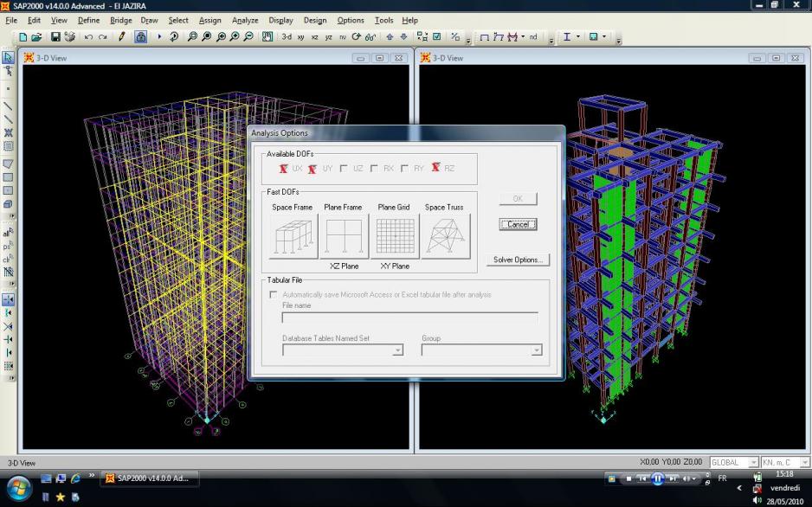Open the Assign menu
This screenshot has width=812, height=507.
coord(209,20)
